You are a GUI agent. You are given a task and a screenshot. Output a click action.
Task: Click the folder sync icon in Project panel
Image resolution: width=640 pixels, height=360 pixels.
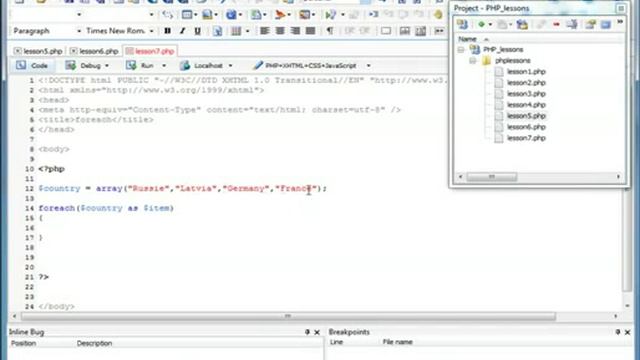[522, 24]
